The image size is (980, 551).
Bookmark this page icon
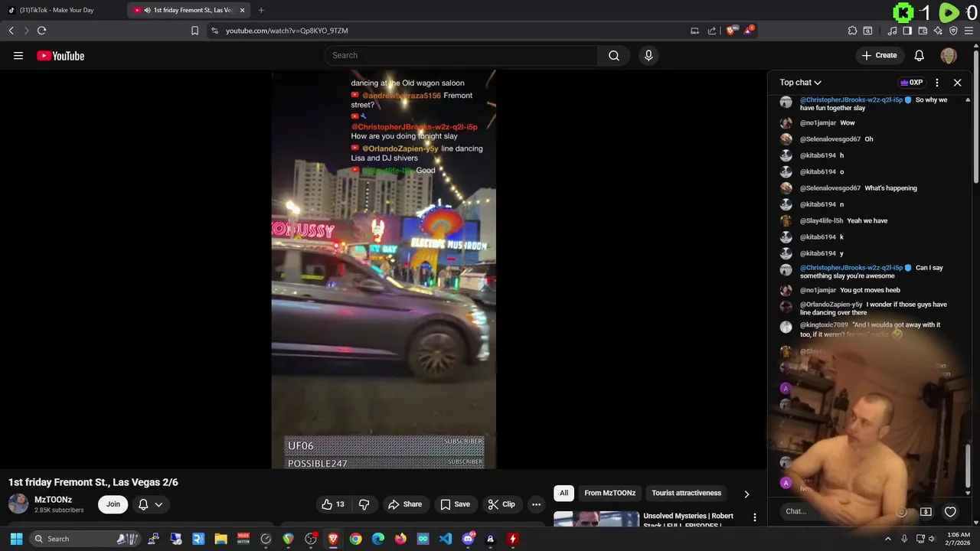[194, 31]
